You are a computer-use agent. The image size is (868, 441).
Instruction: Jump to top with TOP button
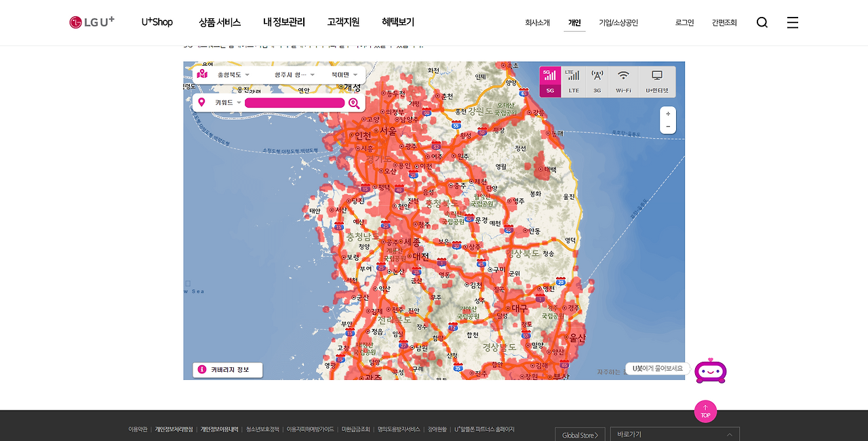(705, 411)
